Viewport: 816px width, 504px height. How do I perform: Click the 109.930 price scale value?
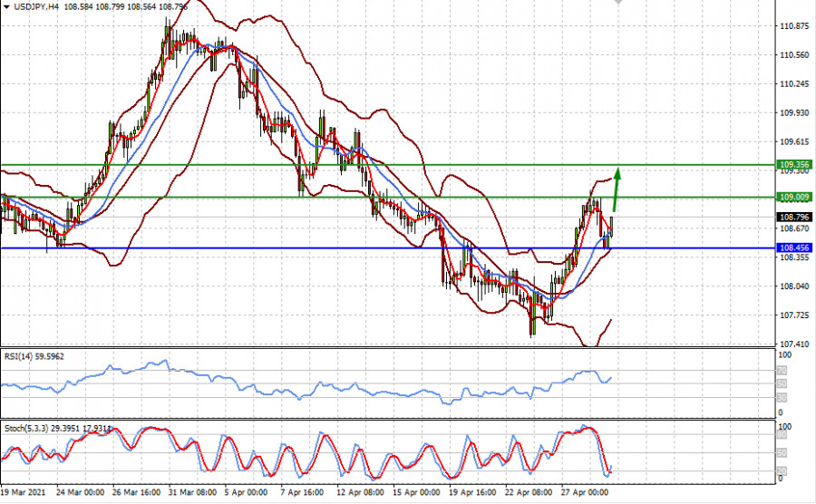(794, 113)
